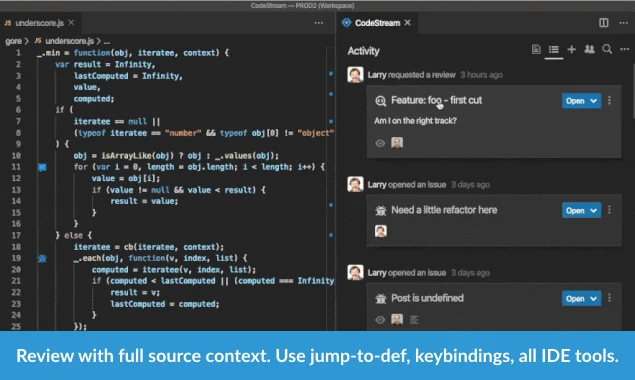Click assignee avatar on 'Need a little refactor here' card
The height and width of the screenshot is (380, 635).
[x=380, y=231]
